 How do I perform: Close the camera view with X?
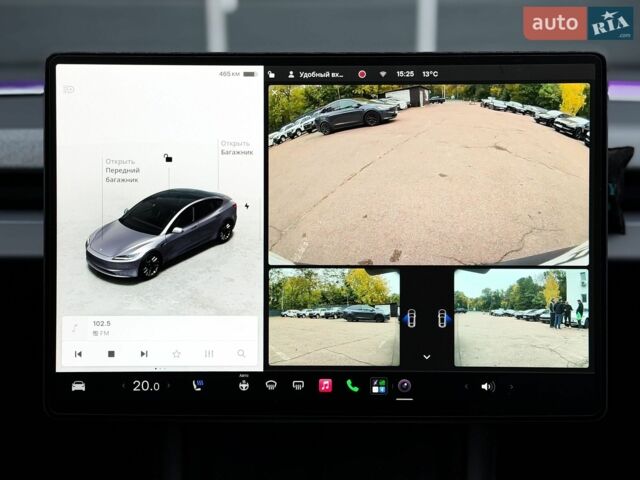point(275,93)
